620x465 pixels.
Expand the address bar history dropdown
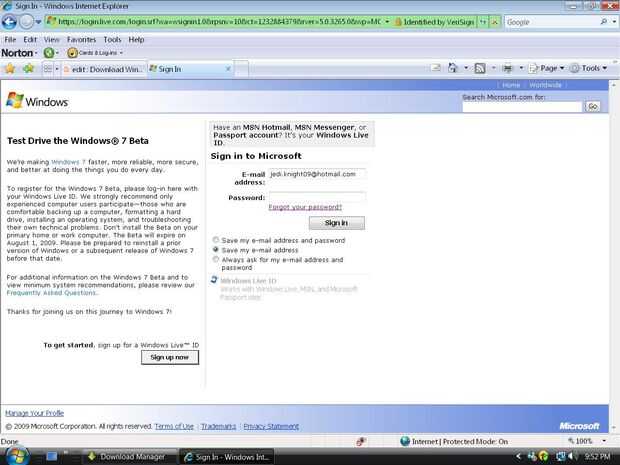point(387,22)
